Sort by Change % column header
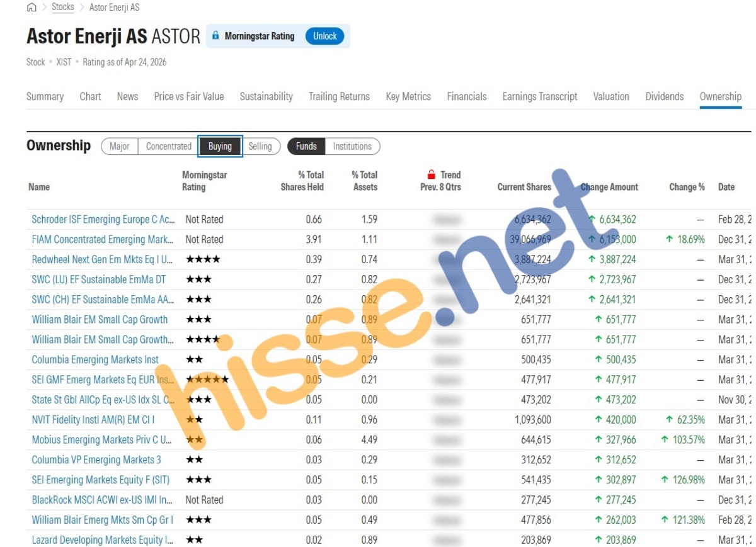The height and width of the screenshot is (547, 756). point(687,187)
